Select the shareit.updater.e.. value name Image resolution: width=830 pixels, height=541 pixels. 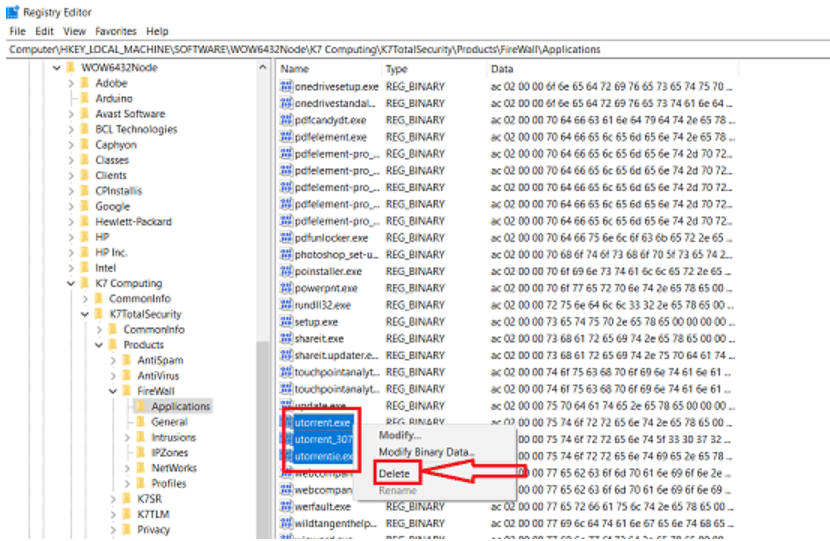point(337,355)
